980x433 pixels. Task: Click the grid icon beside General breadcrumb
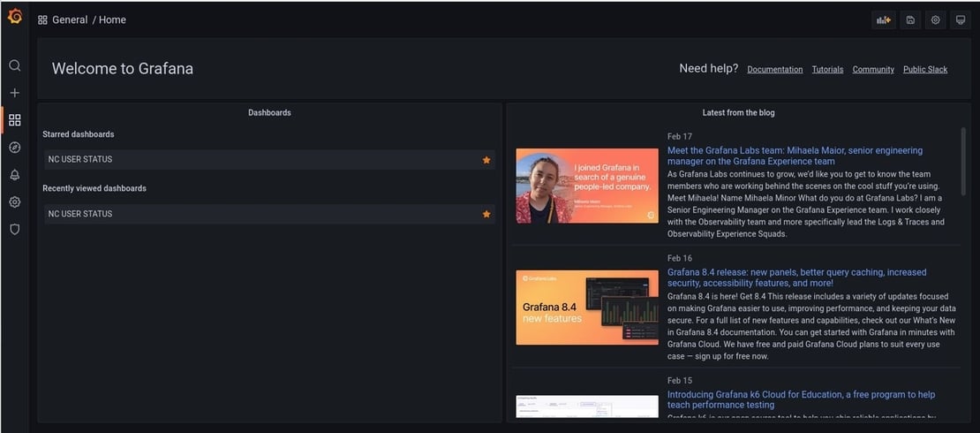click(x=42, y=20)
